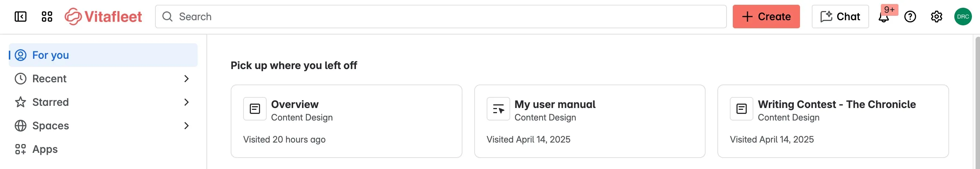Click the My user manual page icon
The width and height of the screenshot is (980, 169).
tap(498, 109)
